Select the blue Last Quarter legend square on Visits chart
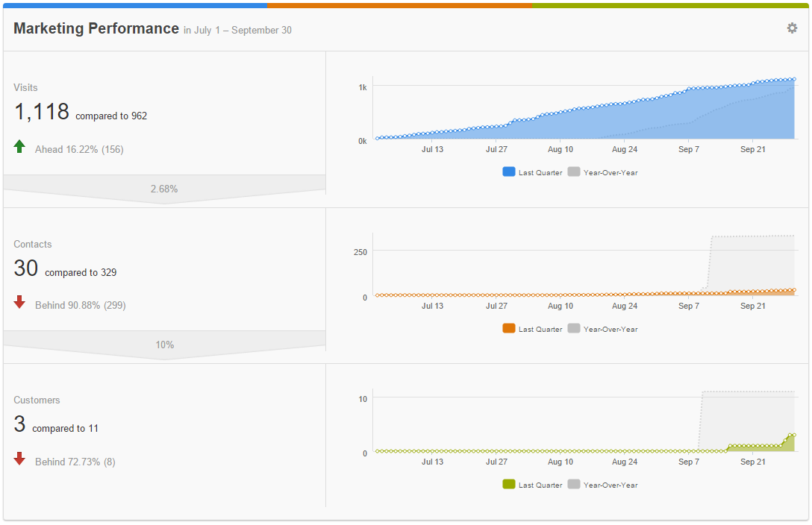 [509, 172]
